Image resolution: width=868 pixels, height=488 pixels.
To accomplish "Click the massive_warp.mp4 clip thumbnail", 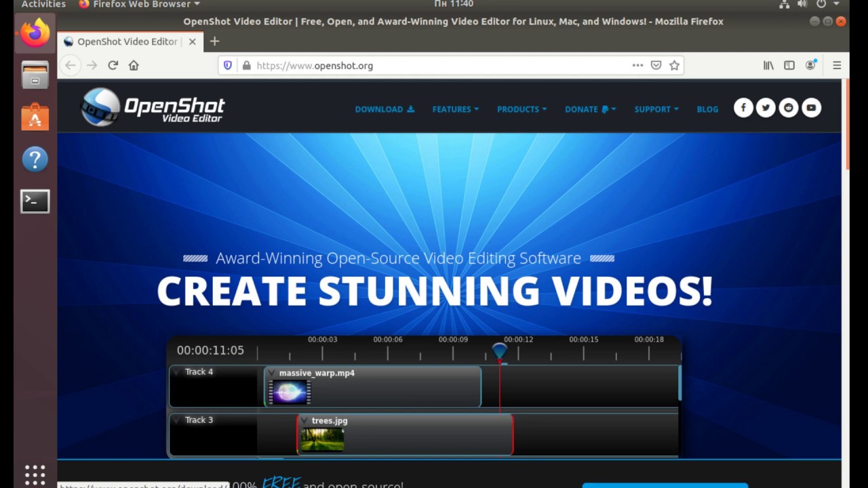I will pyautogui.click(x=290, y=392).
